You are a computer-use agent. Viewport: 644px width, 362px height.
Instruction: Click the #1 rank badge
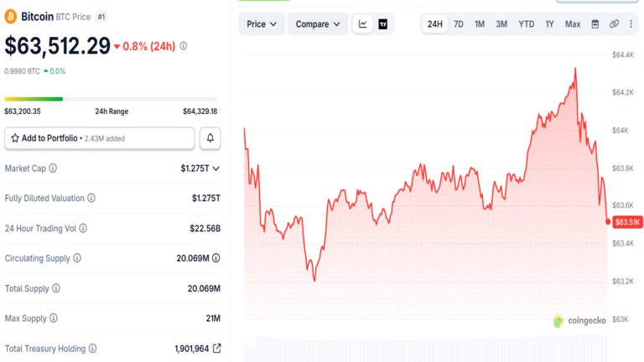pyautogui.click(x=101, y=17)
